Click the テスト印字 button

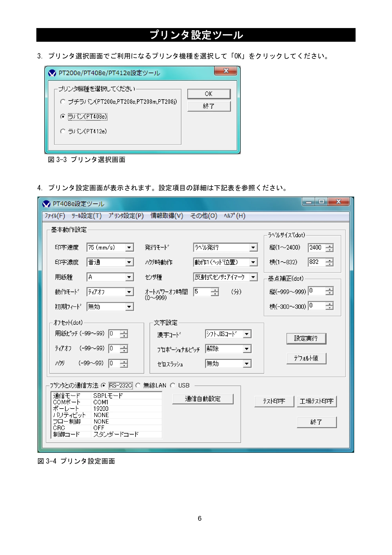pos(274,402)
